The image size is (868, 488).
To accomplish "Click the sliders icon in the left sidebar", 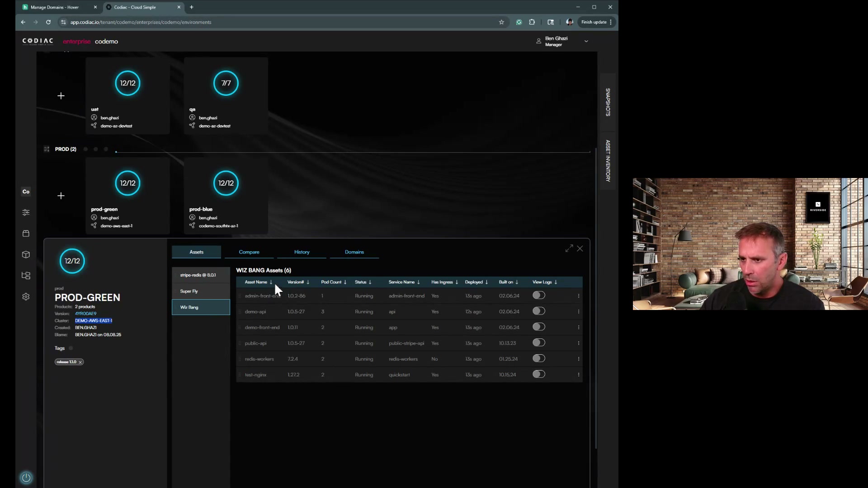I will tap(26, 212).
